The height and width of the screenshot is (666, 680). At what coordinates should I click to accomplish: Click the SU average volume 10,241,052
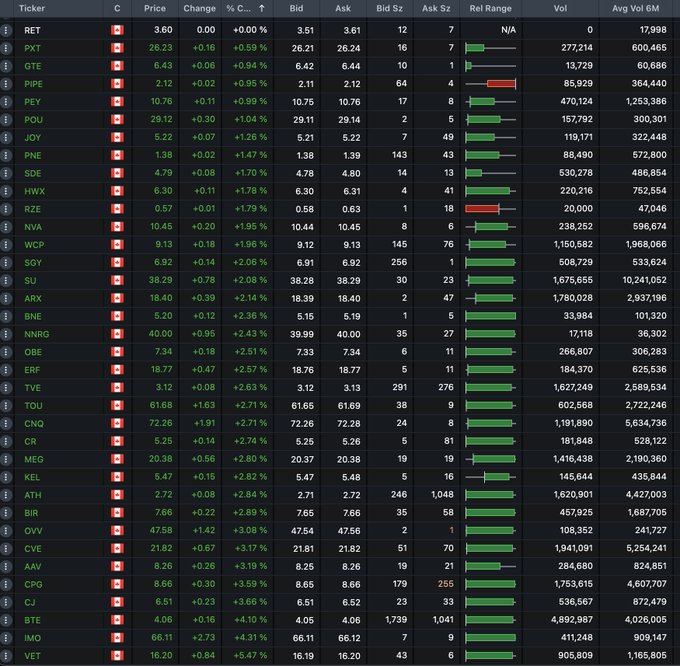[644, 280]
